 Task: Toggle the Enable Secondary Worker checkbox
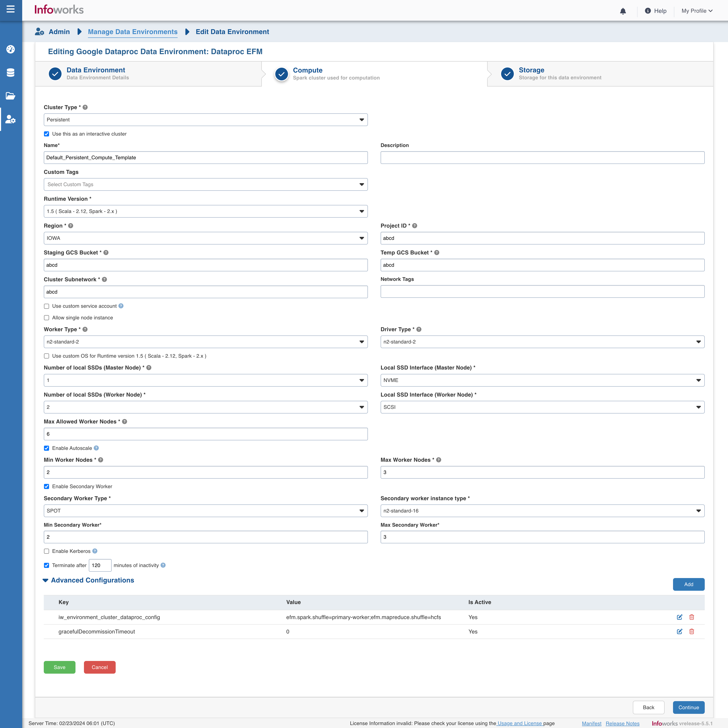(x=47, y=487)
